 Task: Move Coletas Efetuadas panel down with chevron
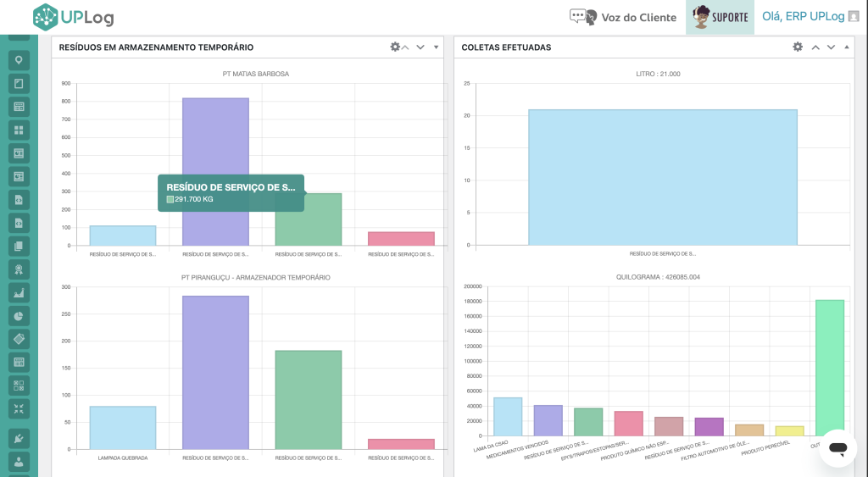831,47
